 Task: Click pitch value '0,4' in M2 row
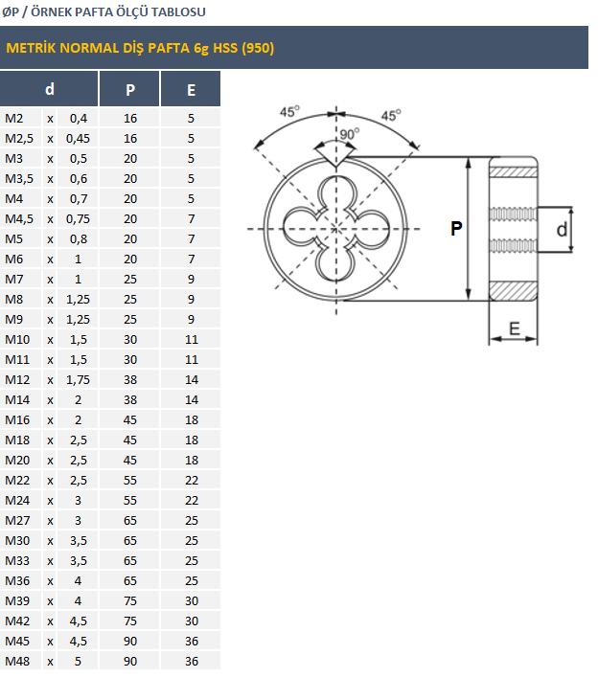pos(79,119)
